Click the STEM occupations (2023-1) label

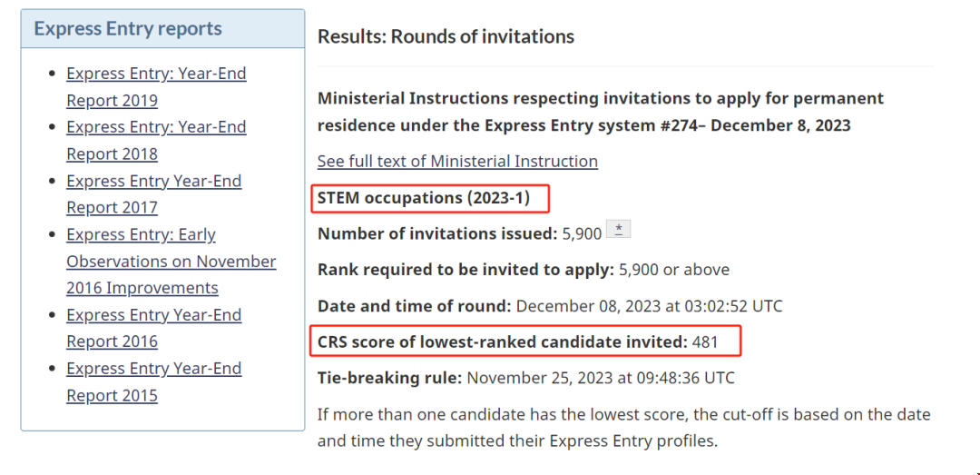[424, 197]
